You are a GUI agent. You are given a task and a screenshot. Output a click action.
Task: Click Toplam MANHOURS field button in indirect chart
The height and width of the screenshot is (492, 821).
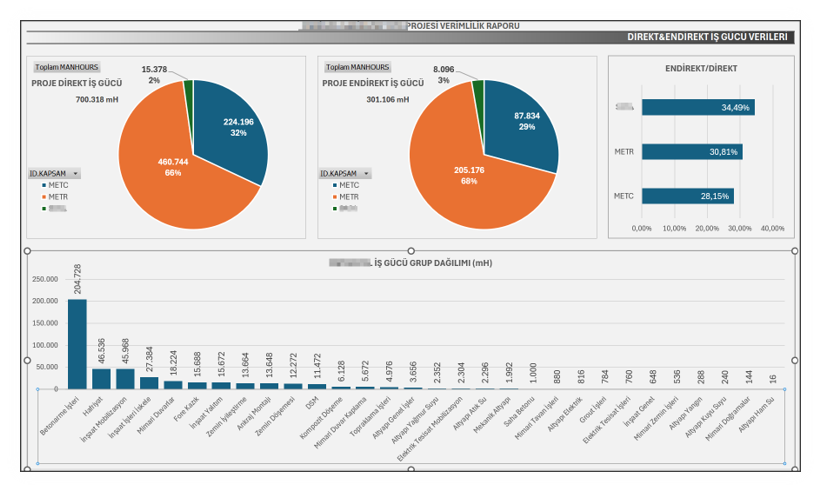pos(357,67)
